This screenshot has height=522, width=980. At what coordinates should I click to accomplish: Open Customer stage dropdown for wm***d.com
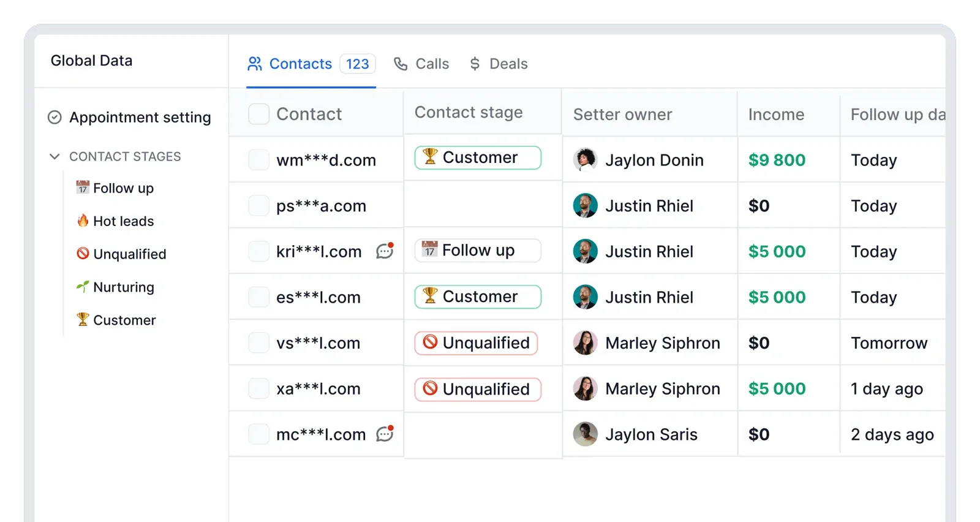tap(478, 157)
